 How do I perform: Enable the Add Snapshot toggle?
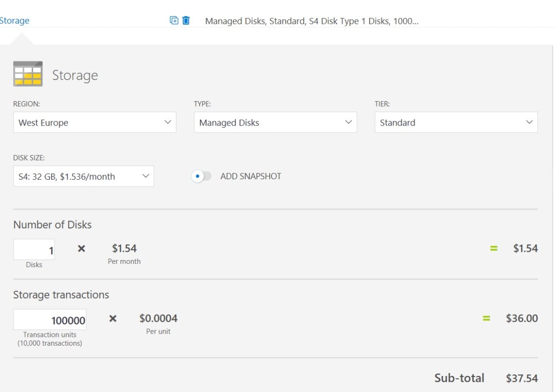201,176
